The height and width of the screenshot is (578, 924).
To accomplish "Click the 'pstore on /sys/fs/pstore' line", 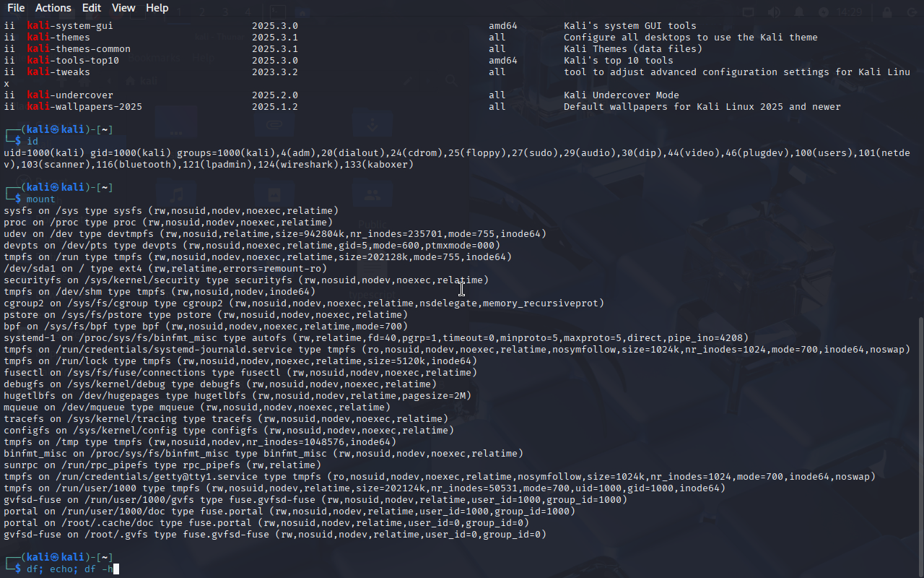I will point(206,315).
